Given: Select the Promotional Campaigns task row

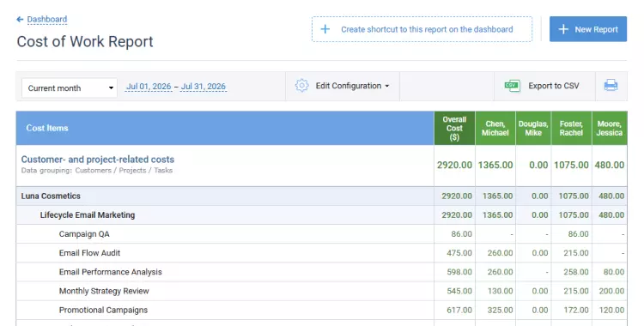Looking at the screenshot, I should tap(322, 310).
